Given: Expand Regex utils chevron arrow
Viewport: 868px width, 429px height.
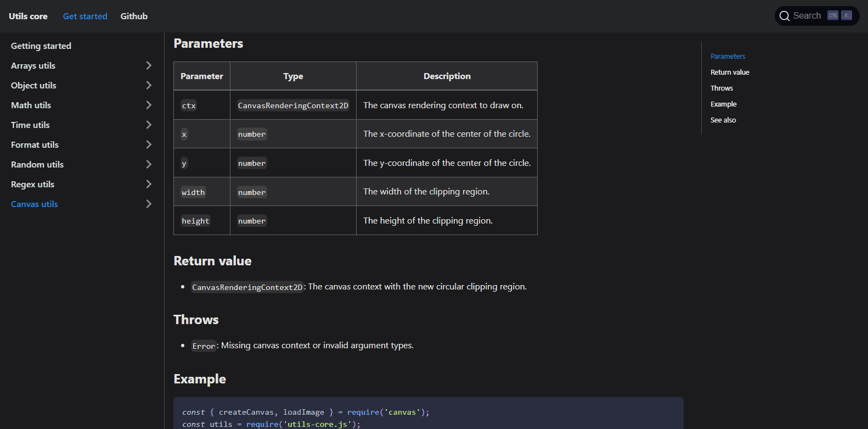Looking at the screenshot, I should (x=149, y=184).
